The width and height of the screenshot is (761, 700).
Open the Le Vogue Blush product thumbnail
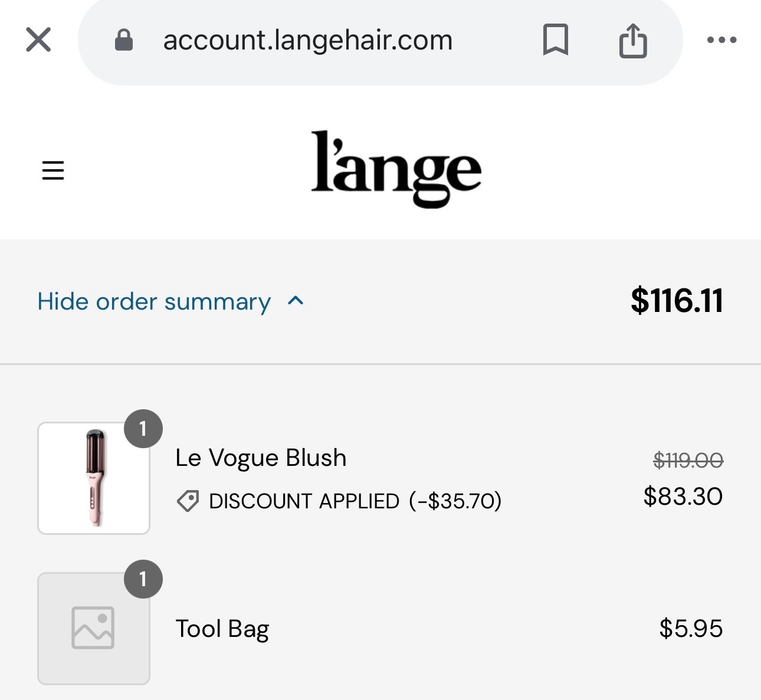point(94,478)
